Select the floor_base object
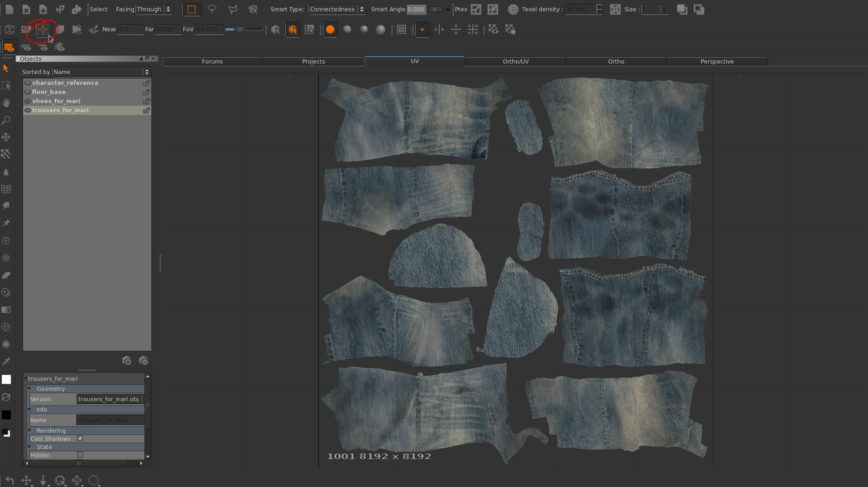This screenshot has width=868, height=487. tap(49, 92)
